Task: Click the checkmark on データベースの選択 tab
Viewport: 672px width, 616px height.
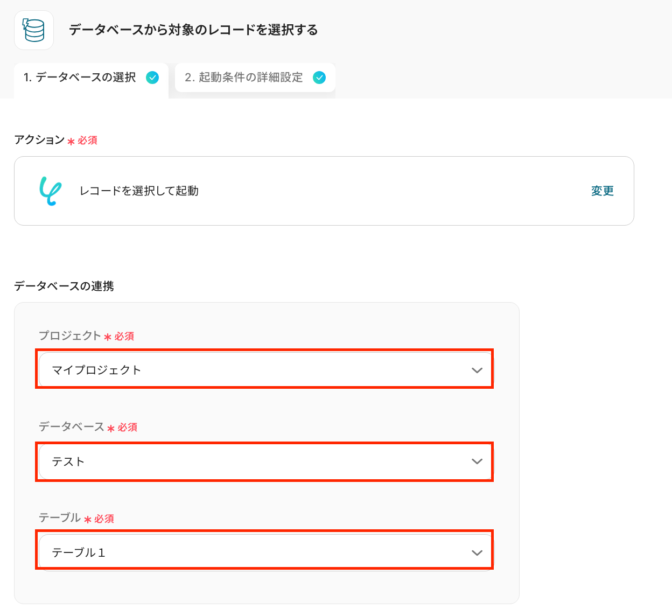Action: (153, 78)
